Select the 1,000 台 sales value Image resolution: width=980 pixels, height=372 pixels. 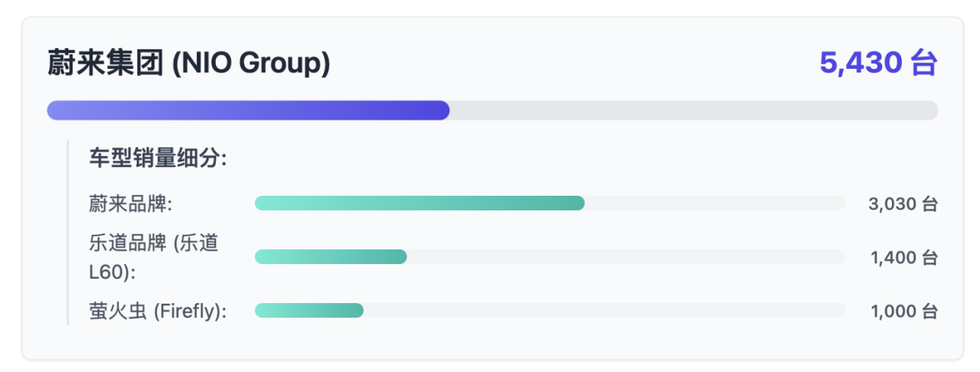[x=905, y=310]
